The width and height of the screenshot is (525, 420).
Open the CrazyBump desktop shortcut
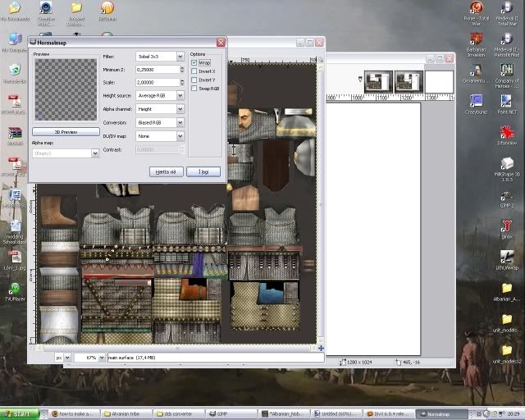point(476,101)
